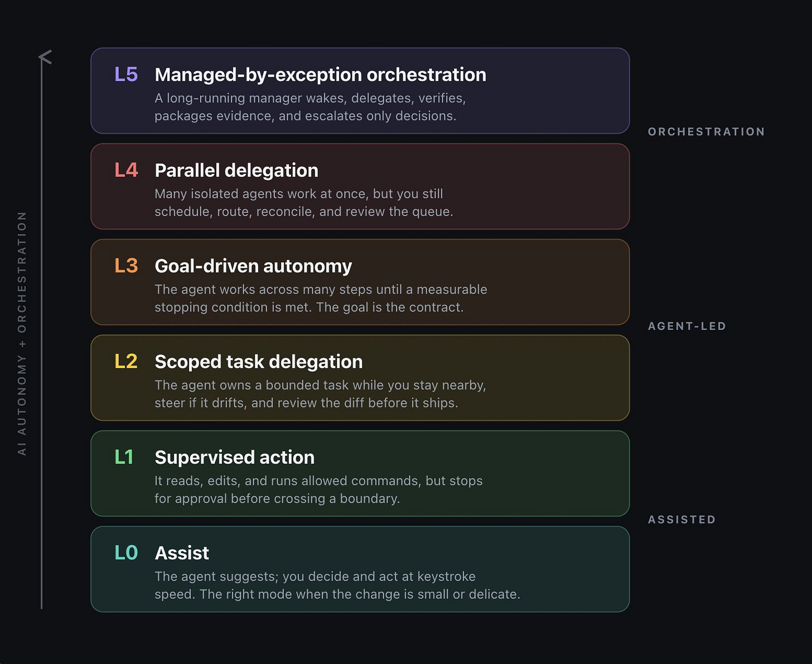Screen dimensions: 812x664
Task: Click the red L4 level badge
Action: pos(126,170)
